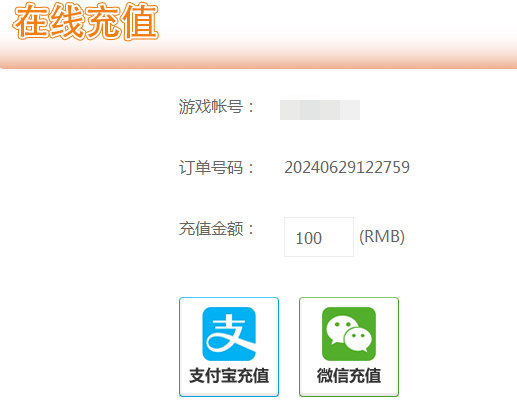Click the WeChat logo icon
This screenshot has width=517, height=406.
tap(349, 334)
